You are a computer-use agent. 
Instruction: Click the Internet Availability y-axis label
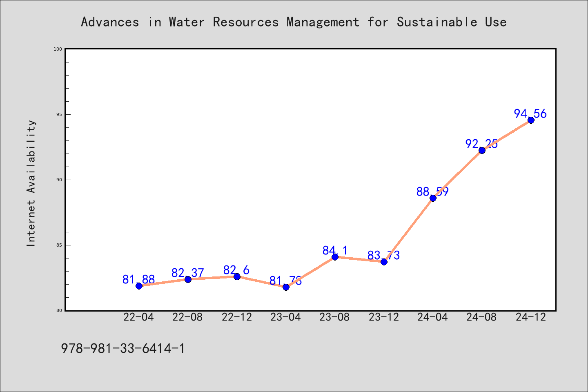(31, 183)
